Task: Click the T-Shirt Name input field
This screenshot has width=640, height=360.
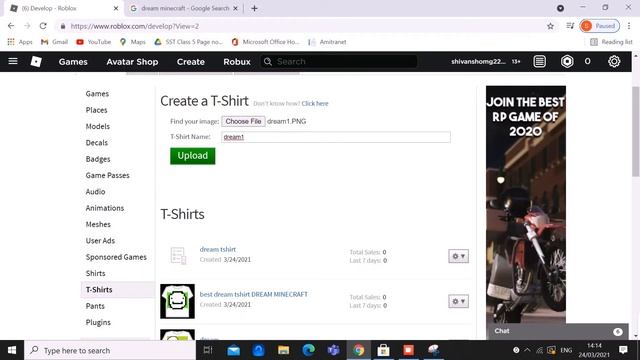Action: pyautogui.click(x=336, y=137)
